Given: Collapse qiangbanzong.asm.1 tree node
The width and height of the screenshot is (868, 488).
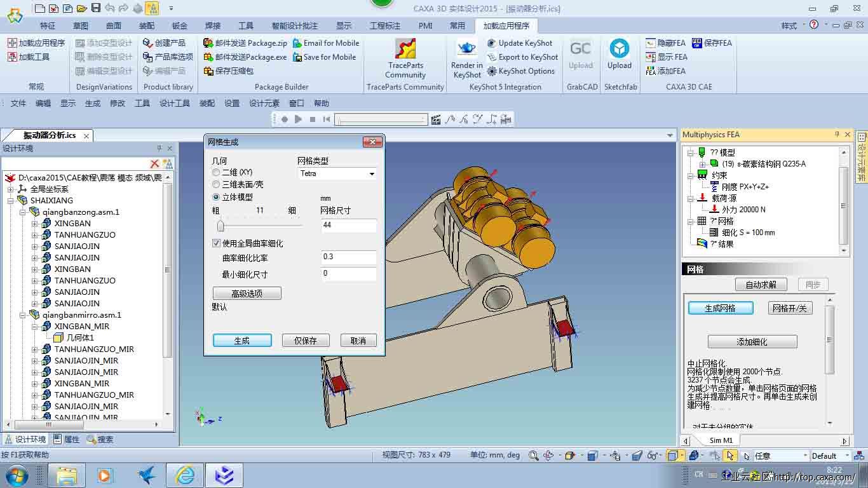Looking at the screenshot, I should tap(23, 212).
